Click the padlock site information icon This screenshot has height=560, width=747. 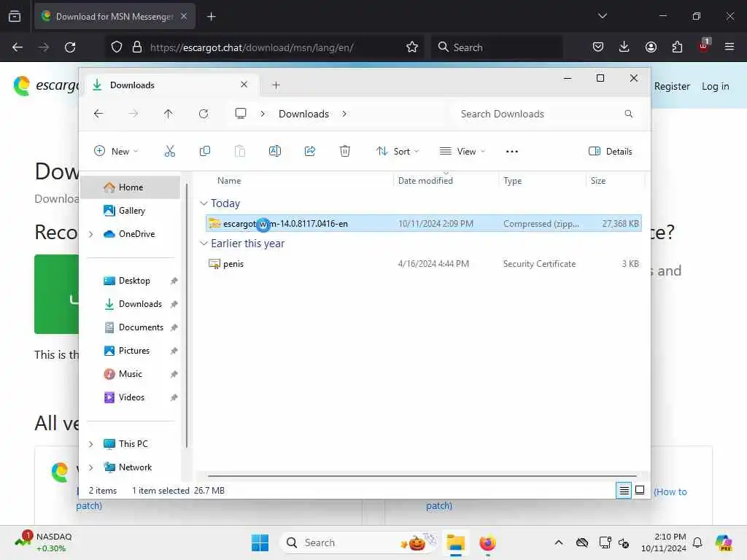click(137, 47)
